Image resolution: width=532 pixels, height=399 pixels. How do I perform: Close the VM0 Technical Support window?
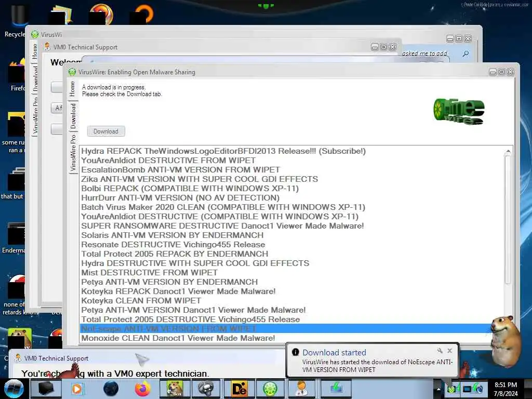[x=393, y=47]
